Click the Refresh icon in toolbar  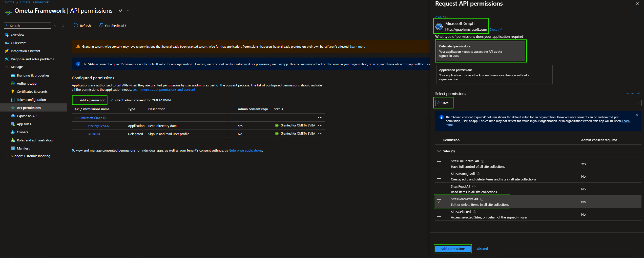click(76, 25)
